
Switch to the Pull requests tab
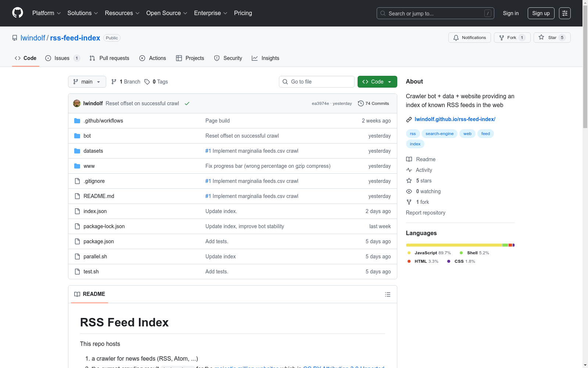(x=110, y=58)
